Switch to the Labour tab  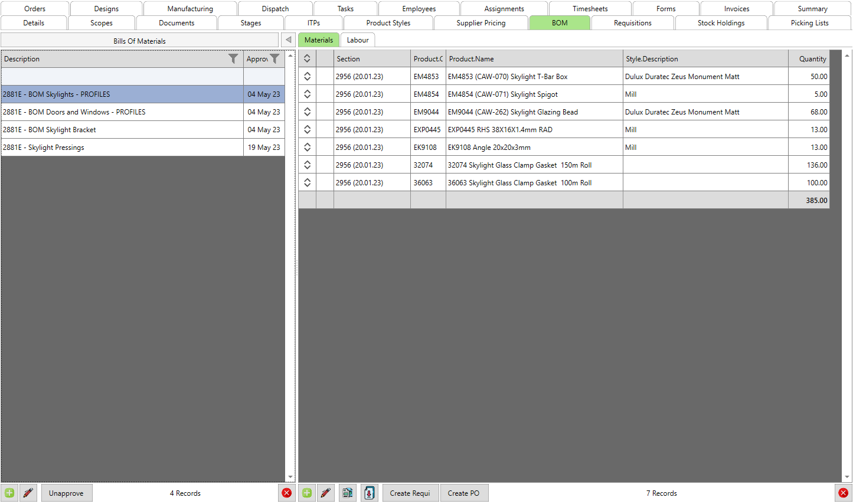(x=358, y=40)
